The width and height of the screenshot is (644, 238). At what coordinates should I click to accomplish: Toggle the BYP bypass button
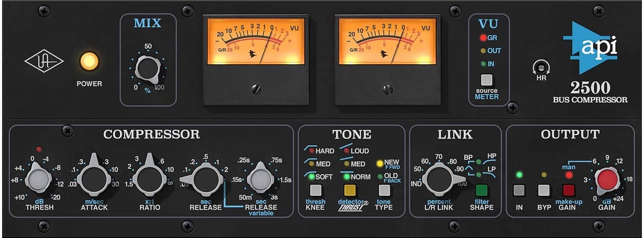tap(543, 190)
